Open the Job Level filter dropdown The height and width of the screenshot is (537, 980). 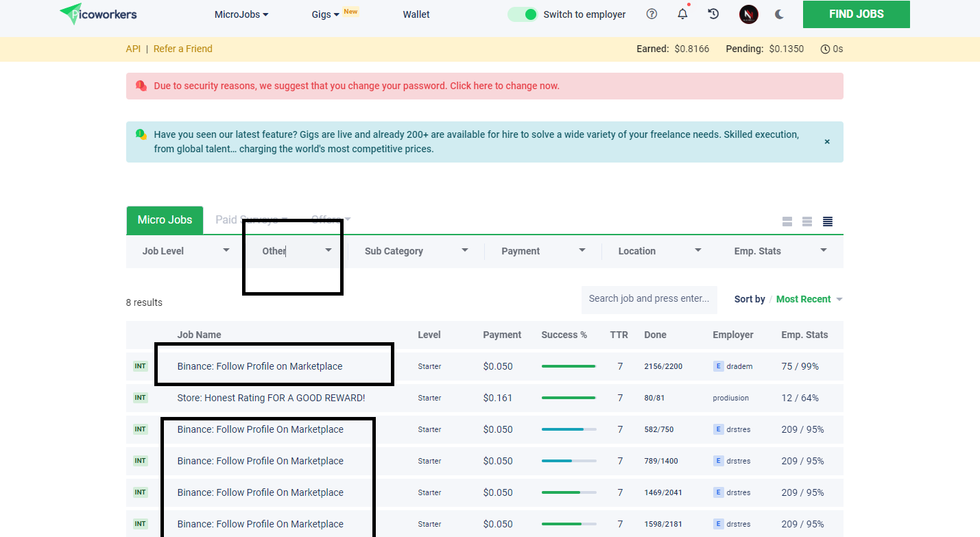pos(185,251)
